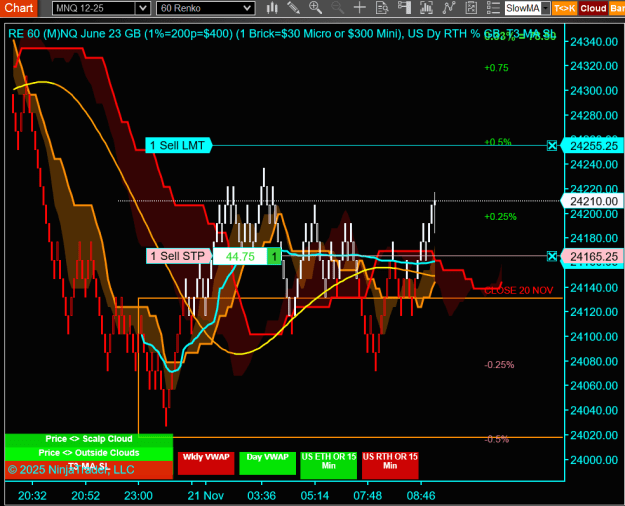The height and width of the screenshot is (506, 625).
Task: Toggle the Wkly VWAP red button
Action: (206, 463)
